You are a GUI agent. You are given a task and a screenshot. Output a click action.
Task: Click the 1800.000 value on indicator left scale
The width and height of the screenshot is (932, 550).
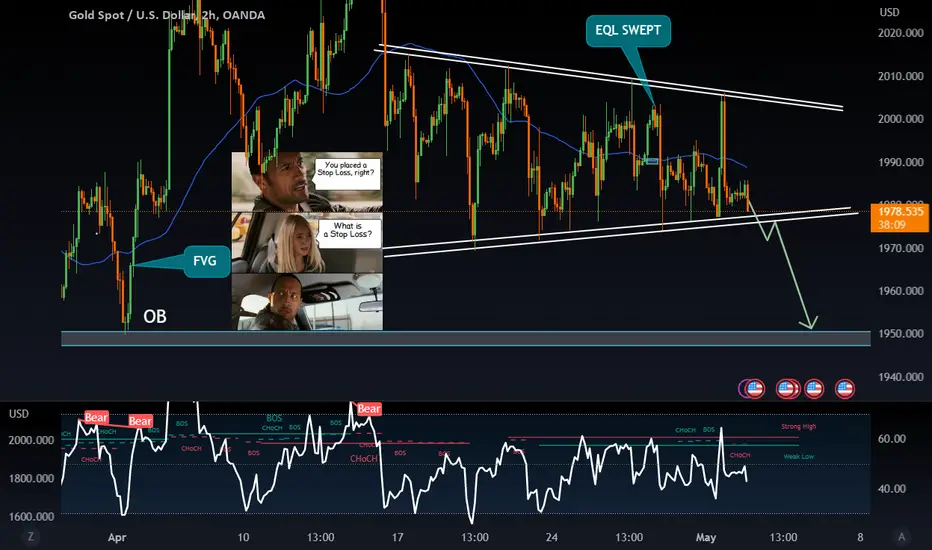31,478
